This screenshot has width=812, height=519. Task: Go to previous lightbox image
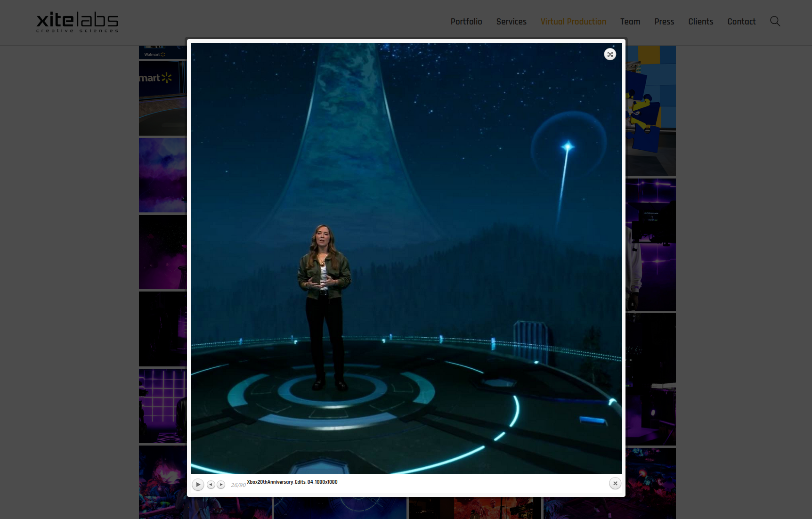[211, 485]
